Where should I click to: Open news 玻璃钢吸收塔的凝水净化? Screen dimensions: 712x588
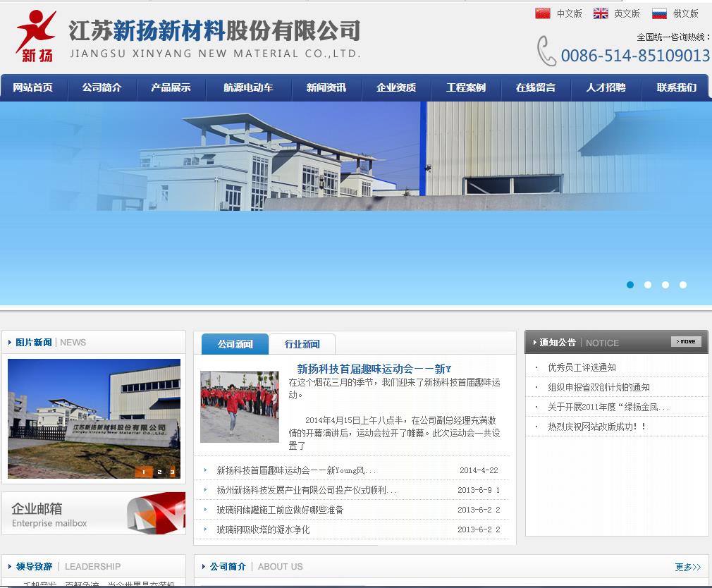click(264, 530)
